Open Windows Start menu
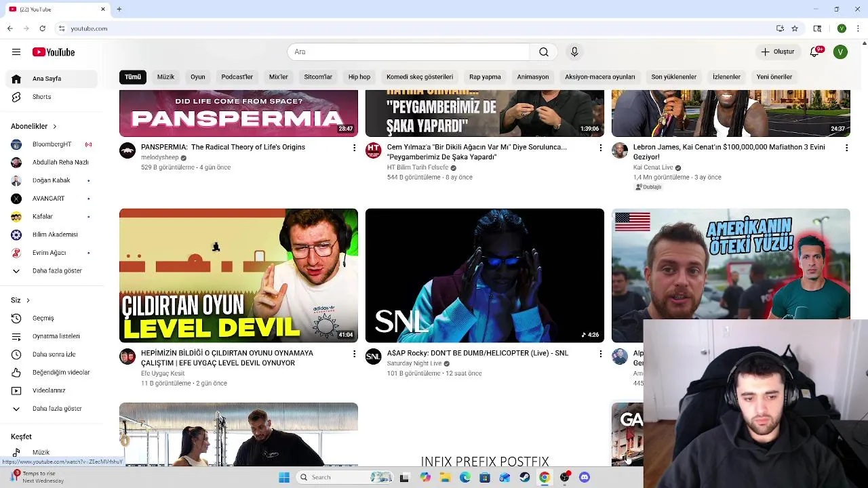 click(x=284, y=477)
